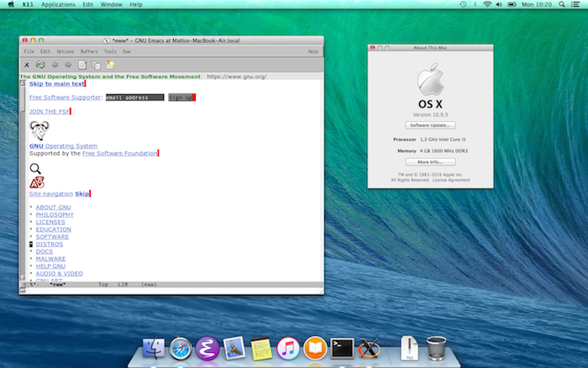Screen dimensions: 588x368
Task: Click the X close-buffer icon in Emacs toolbar
Action: (x=27, y=65)
